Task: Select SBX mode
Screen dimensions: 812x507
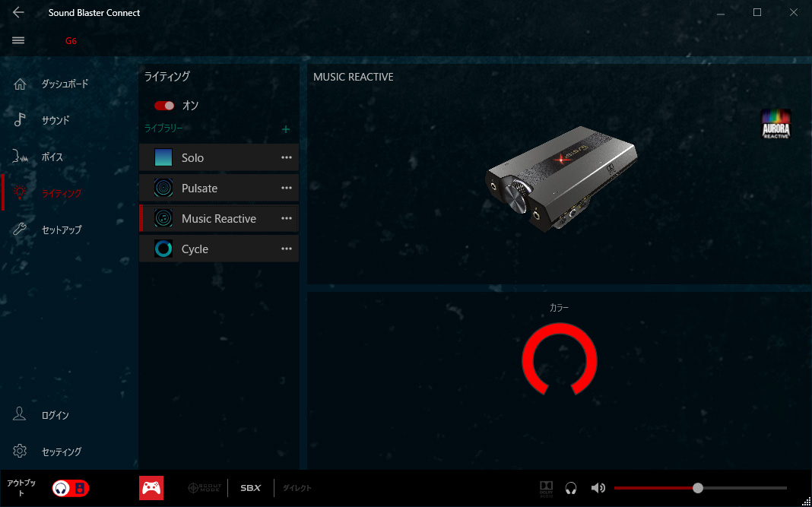Action: [x=251, y=488]
